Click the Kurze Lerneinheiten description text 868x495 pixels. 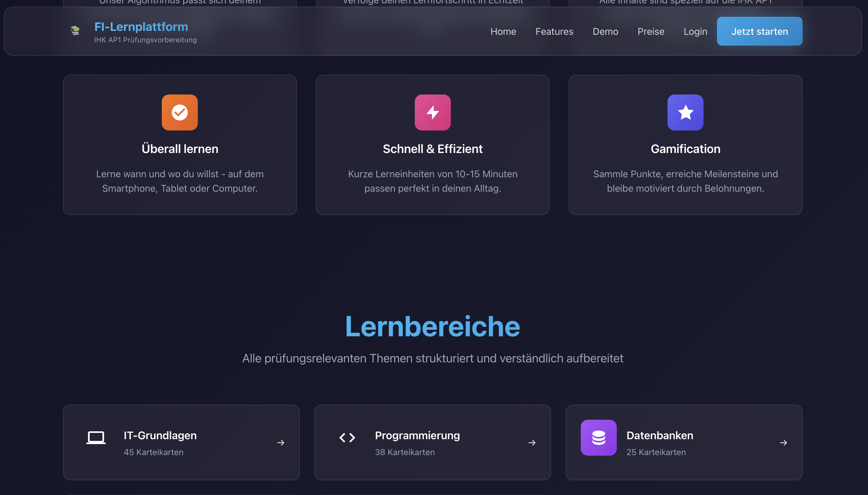tap(432, 181)
